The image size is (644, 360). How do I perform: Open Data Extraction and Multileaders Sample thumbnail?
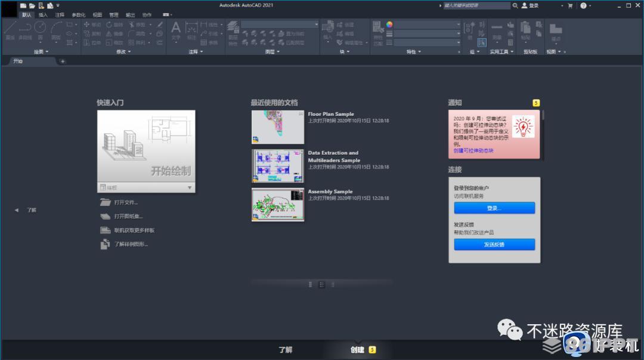coord(278,166)
